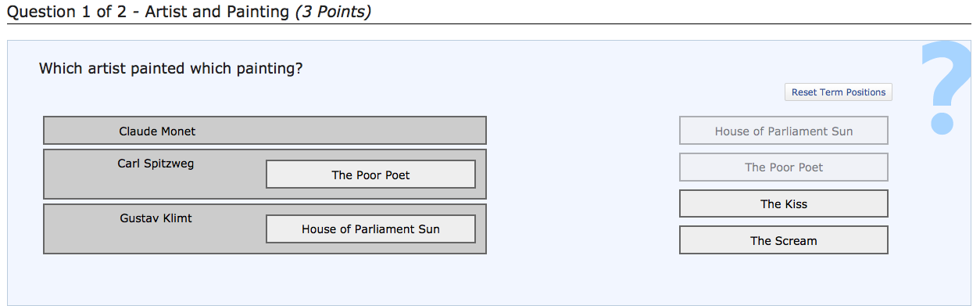The width and height of the screenshot is (980, 306).
Task: Click the Claude Monet label
Action: pos(157,131)
